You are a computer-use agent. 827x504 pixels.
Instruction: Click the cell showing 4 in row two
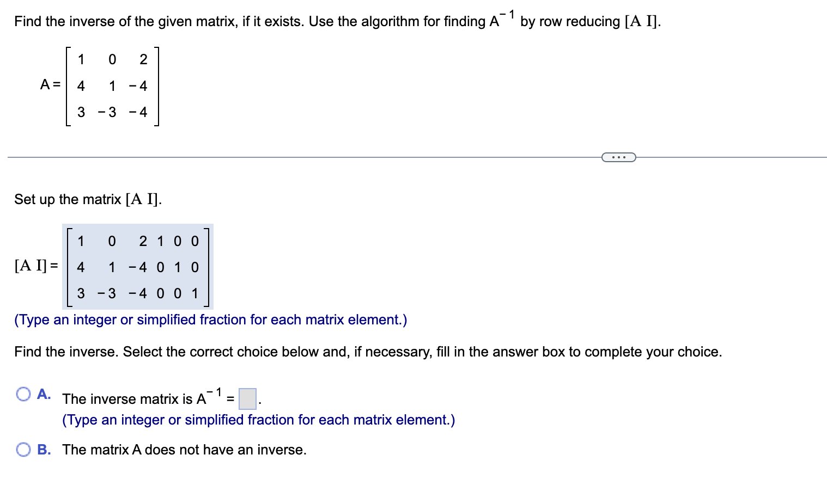pos(81,267)
